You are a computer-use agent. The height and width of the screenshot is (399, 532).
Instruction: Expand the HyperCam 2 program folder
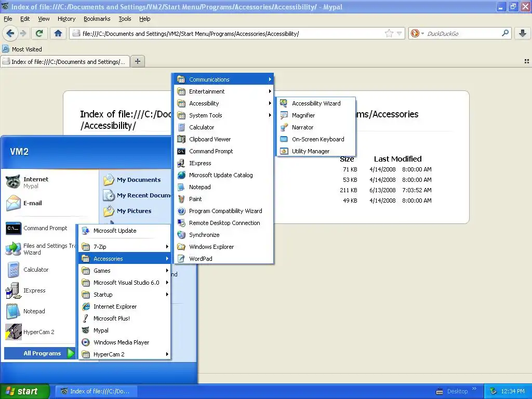coord(125,354)
